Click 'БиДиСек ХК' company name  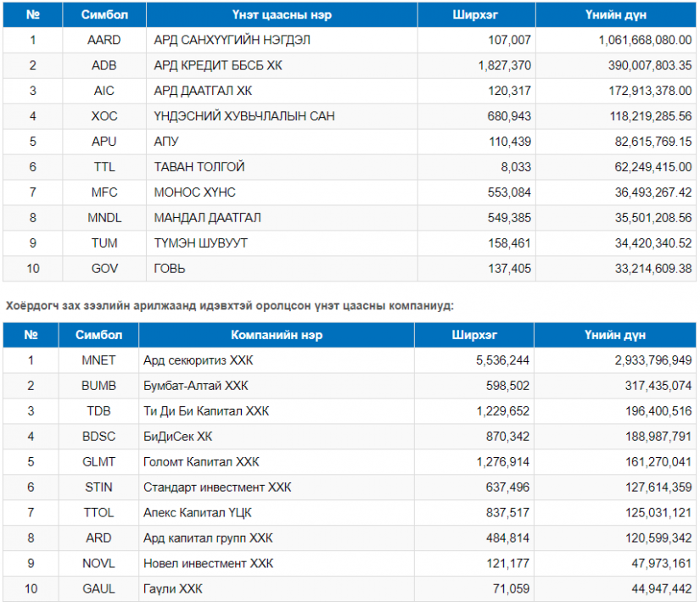177,437
